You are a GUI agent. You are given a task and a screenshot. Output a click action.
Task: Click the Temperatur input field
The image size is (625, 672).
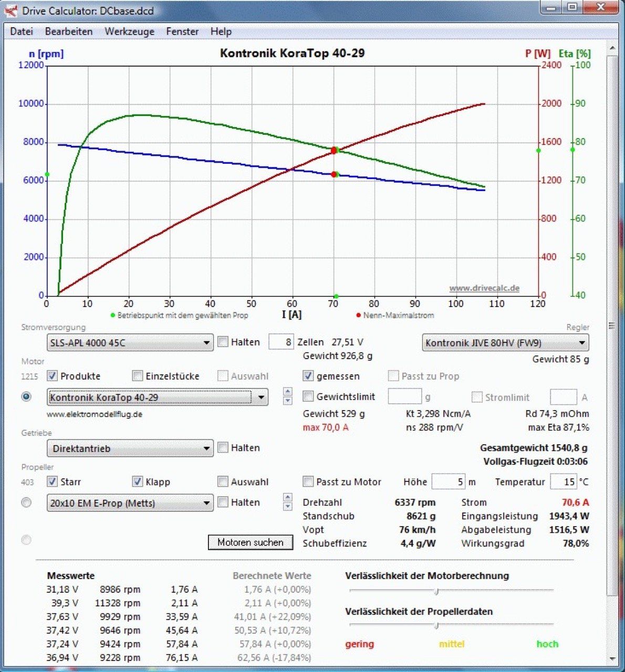[563, 481]
